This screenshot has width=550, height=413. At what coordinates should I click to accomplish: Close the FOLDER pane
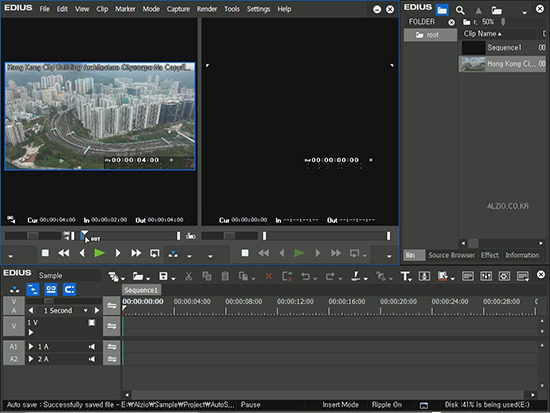point(451,22)
